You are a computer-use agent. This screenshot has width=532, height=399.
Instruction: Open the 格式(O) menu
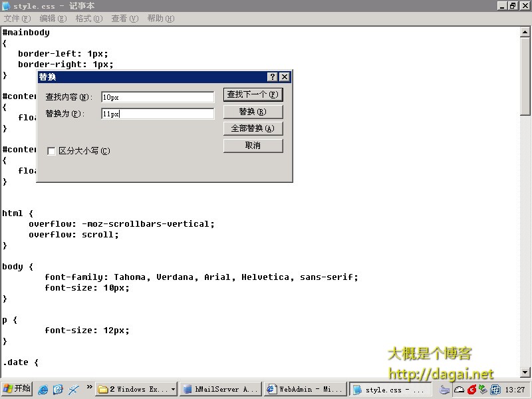coord(89,19)
